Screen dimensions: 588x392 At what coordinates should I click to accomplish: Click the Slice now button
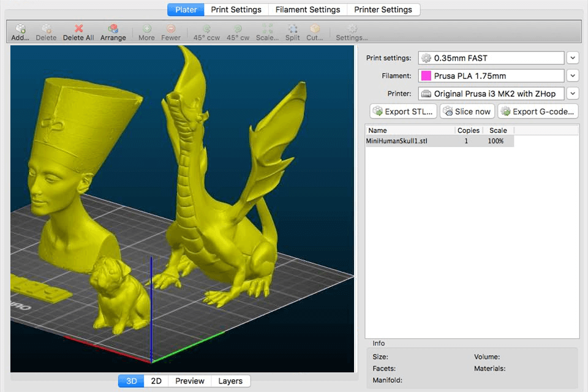pyautogui.click(x=467, y=111)
